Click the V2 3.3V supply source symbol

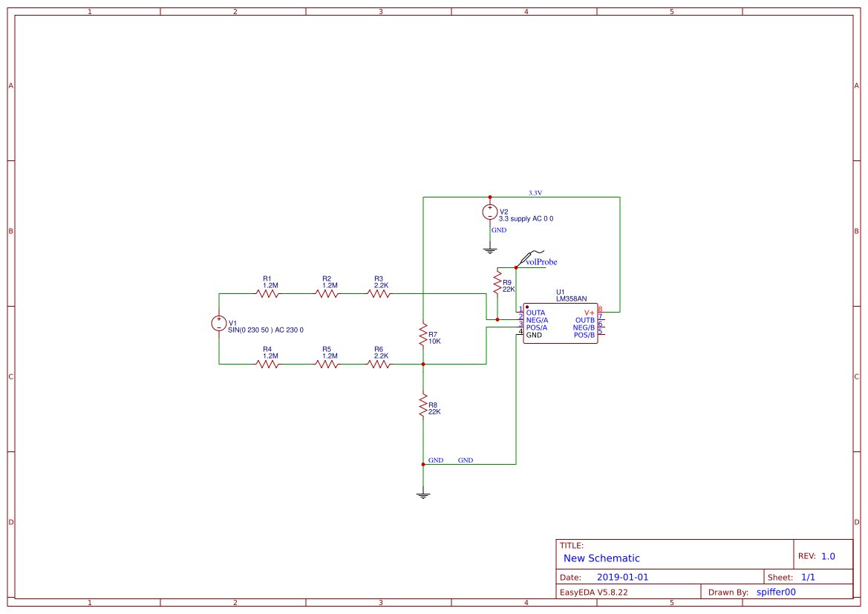coord(490,212)
